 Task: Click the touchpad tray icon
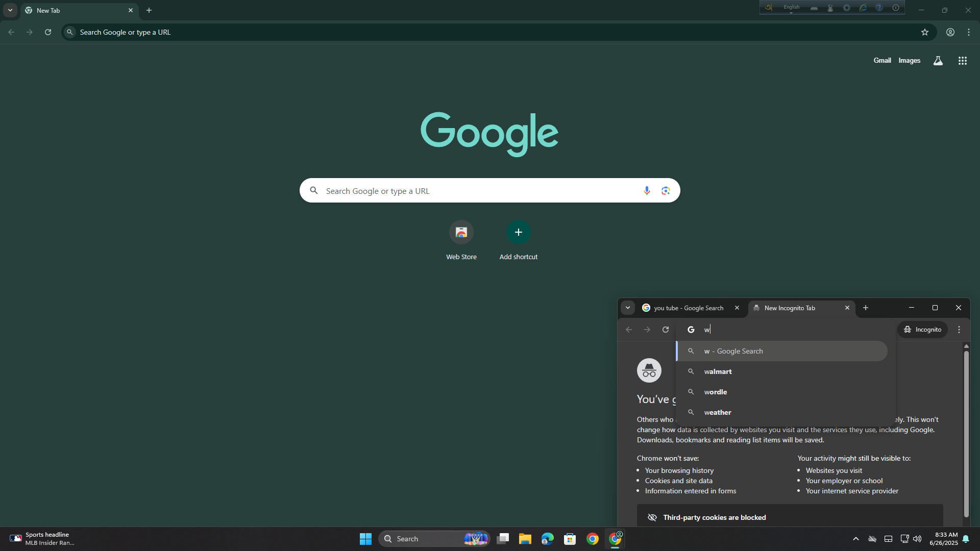pos(888,539)
